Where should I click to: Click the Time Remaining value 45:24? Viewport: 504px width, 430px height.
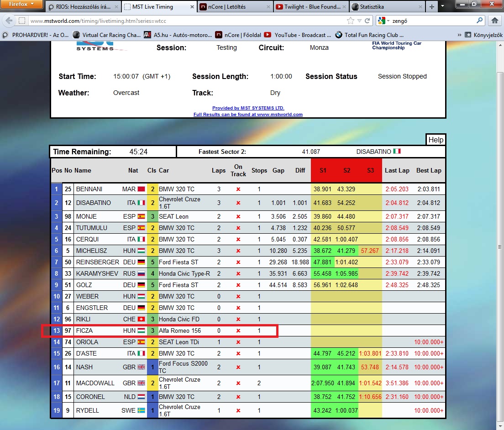(138, 152)
